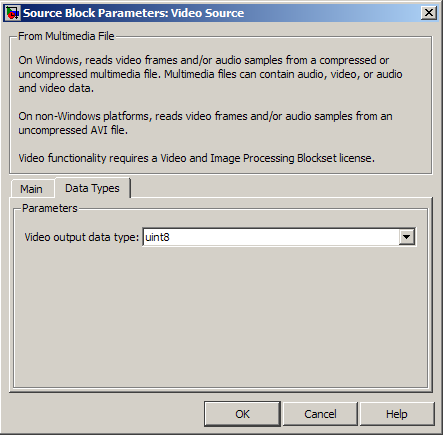Image resolution: width=443 pixels, height=435 pixels.
Task: Confirm settings with the OK button
Action: click(x=242, y=414)
